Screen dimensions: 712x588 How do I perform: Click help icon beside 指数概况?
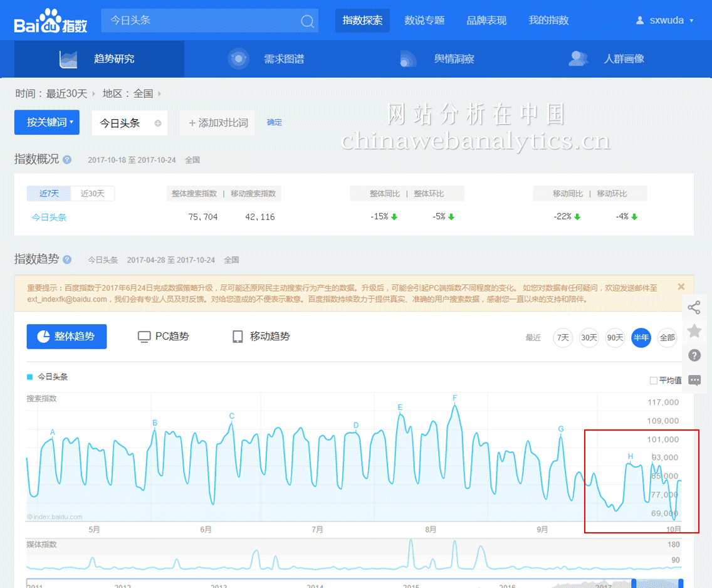tap(67, 160)
